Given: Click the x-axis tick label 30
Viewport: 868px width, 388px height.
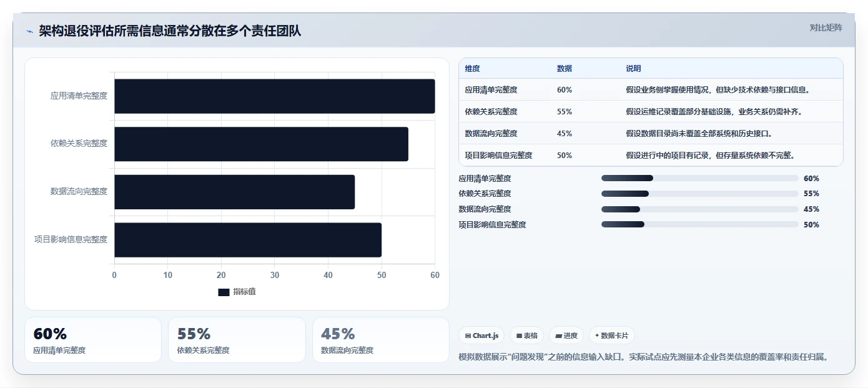Looking at the screenshot, I should (x=275, y=275).
